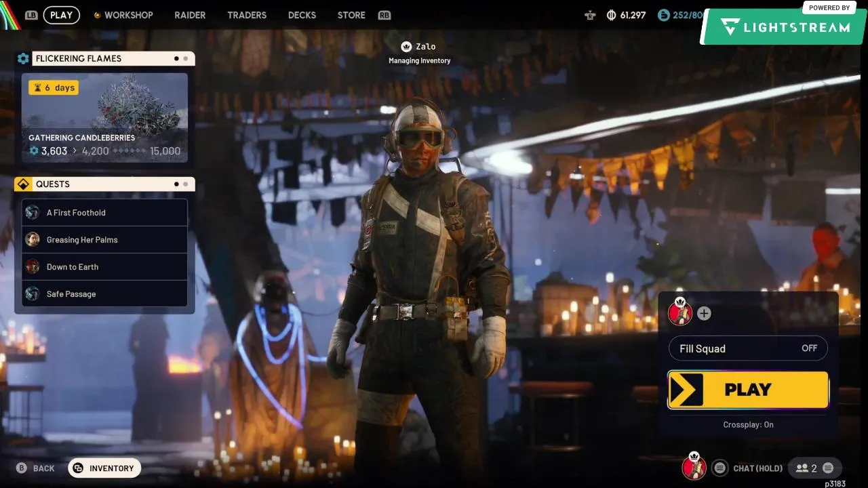Click the player avatar beside CHAT
Image resolution: width=868 pixels, height=488 pixels.
[694, 467]
